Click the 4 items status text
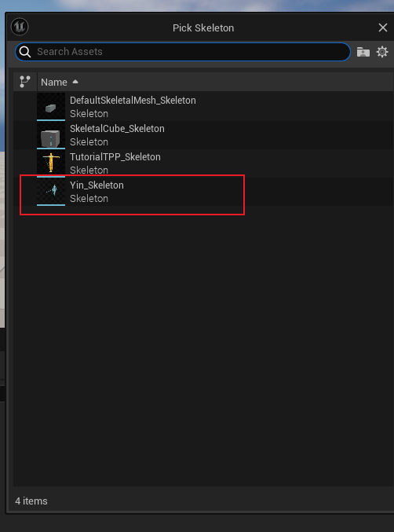Viewport: 394px width, 532px height. point(31,501)
